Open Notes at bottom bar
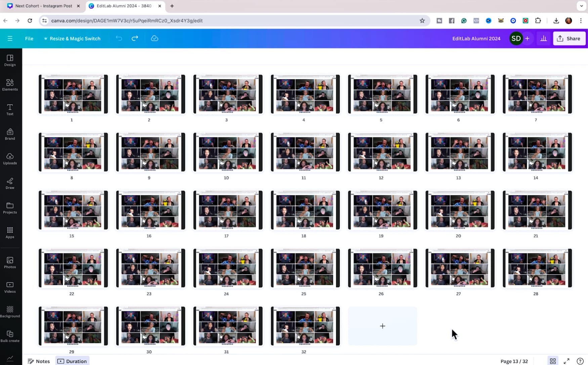The height and width of the screenshot is (365, 588). [x=39, y=361]
